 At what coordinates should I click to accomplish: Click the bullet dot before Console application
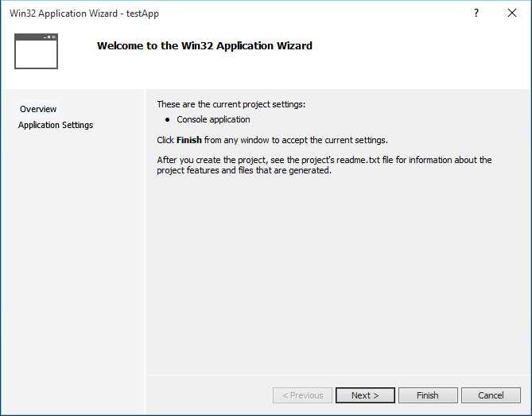pyautogui.click(x=167, y=119)
